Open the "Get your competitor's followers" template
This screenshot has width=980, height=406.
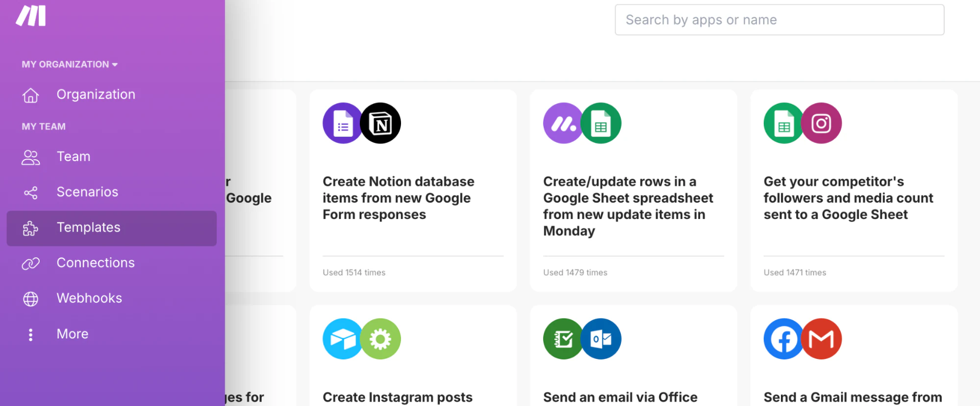click(854, 191)
